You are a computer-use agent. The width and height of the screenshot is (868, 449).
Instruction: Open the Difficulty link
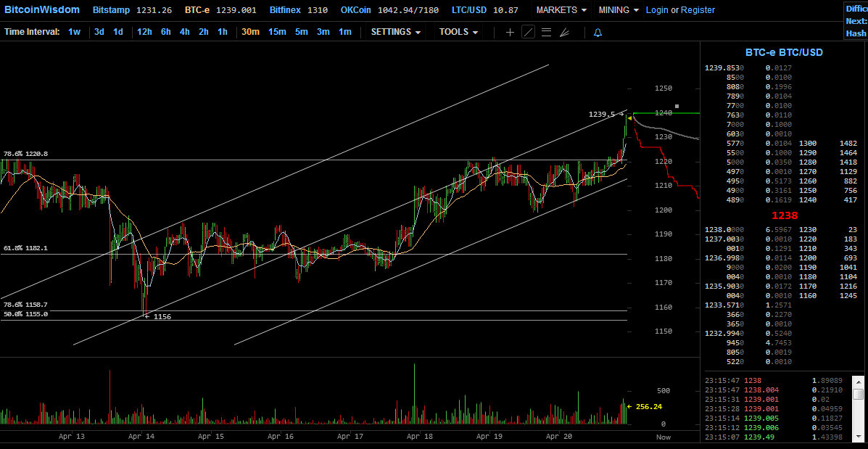(856, 9)
